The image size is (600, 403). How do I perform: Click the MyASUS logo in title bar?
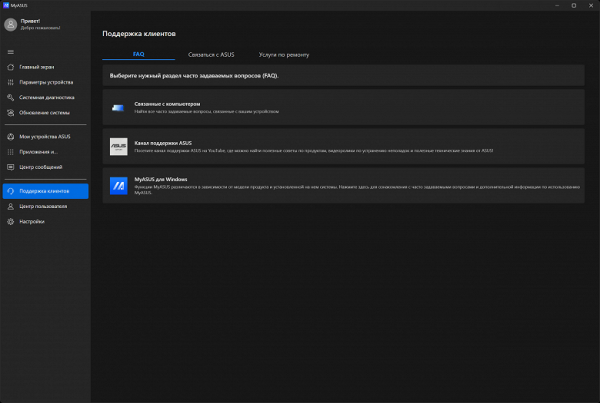click(5, 5)
